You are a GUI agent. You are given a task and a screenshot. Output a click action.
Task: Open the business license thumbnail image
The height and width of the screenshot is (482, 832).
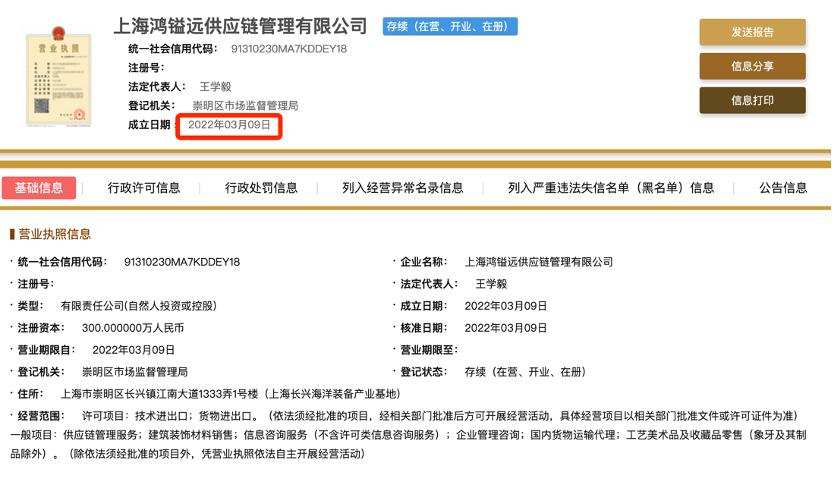pyautogui.click(x=59, y=77)
